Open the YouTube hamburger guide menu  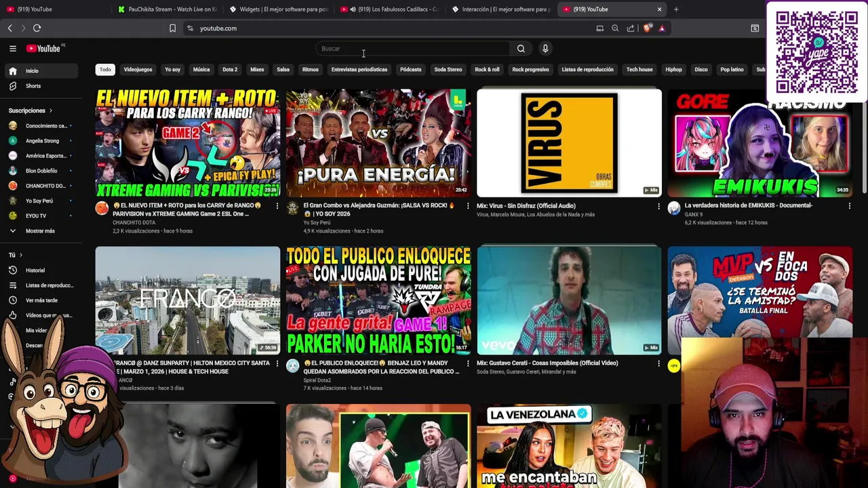(12, 48)
